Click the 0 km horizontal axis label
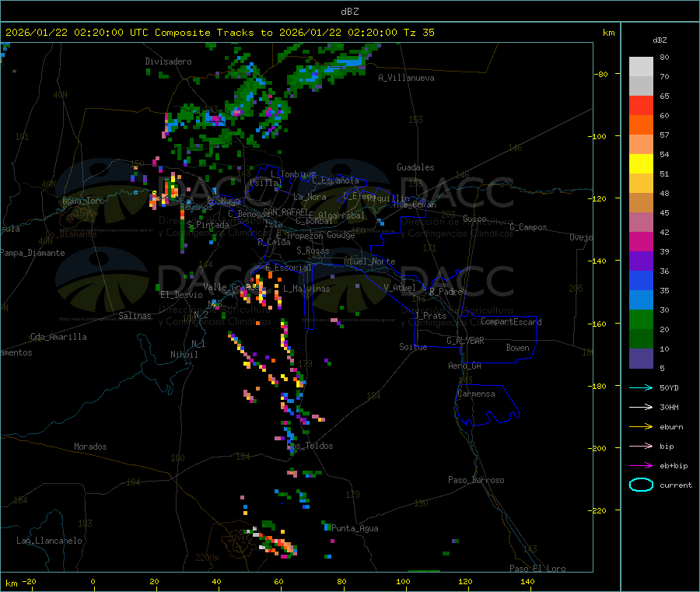The image size is (700, 592). (93, 581)
